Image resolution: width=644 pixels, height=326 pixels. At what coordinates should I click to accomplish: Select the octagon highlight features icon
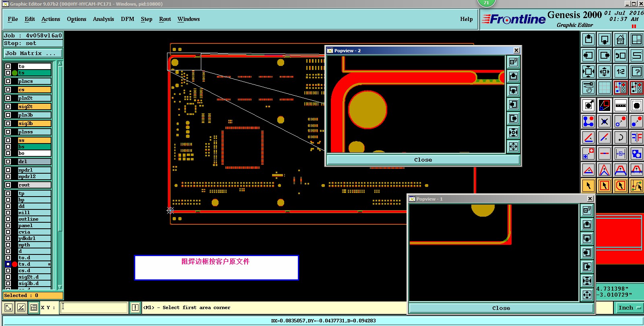[x=637, y=105]
